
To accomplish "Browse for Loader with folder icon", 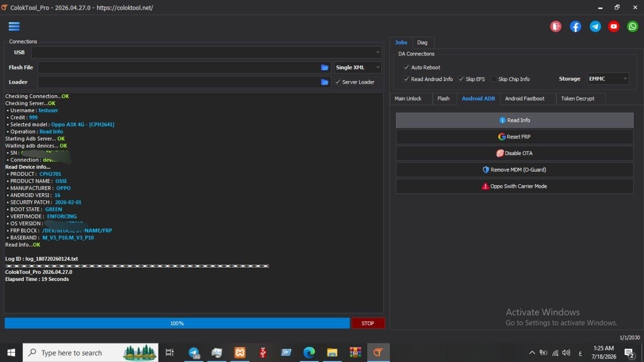I will click(325, 82).
